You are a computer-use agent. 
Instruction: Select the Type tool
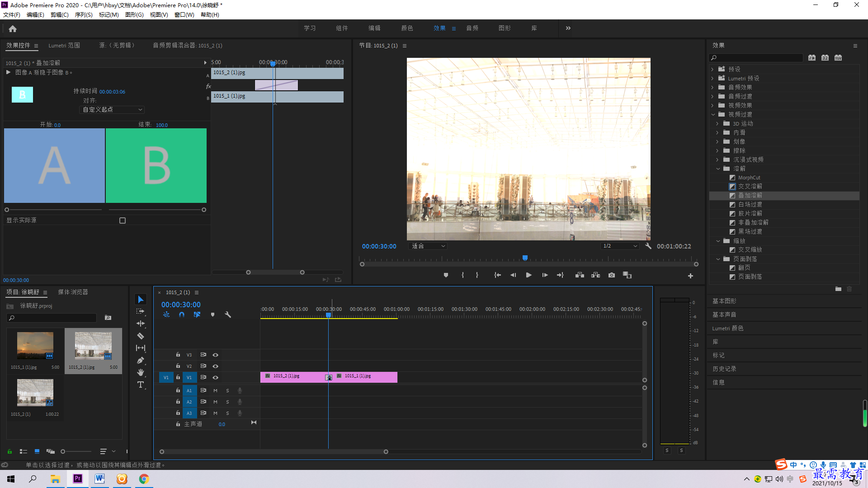[141, 385]
